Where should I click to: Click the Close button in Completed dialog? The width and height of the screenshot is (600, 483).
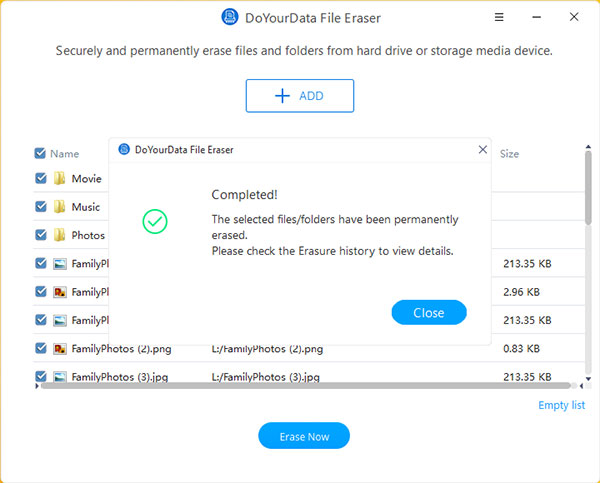click(x=429, y=312)
